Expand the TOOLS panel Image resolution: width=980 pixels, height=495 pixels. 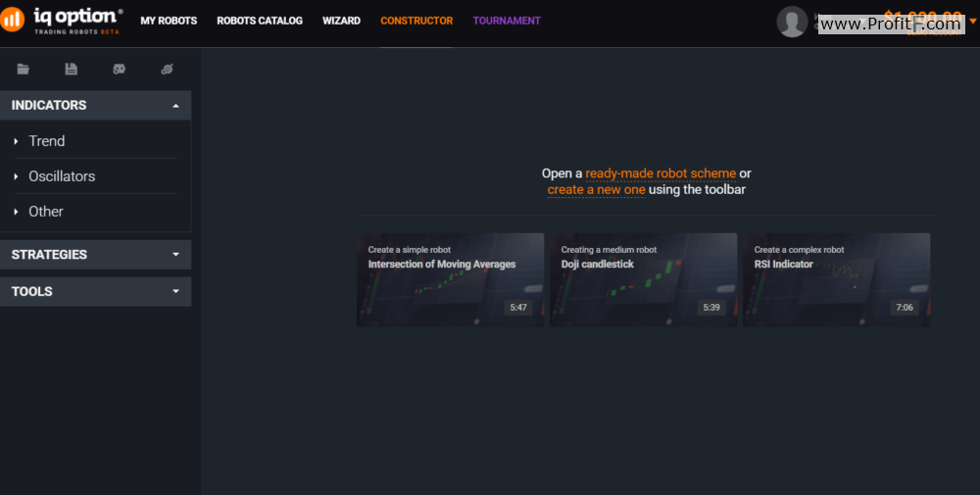pos(96,291)
